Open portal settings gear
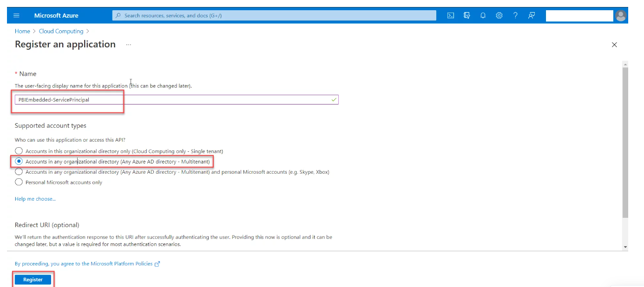 click(499, 15)
